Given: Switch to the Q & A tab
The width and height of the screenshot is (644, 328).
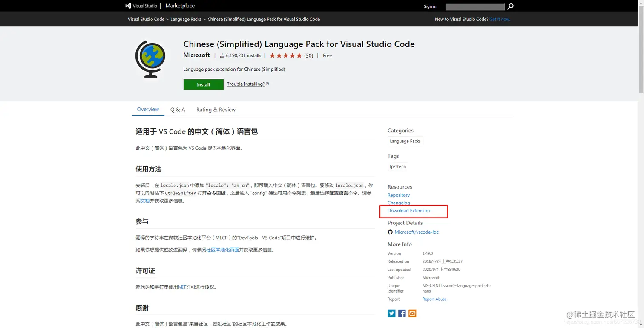Looking at the screenshot, I should 178,110.
